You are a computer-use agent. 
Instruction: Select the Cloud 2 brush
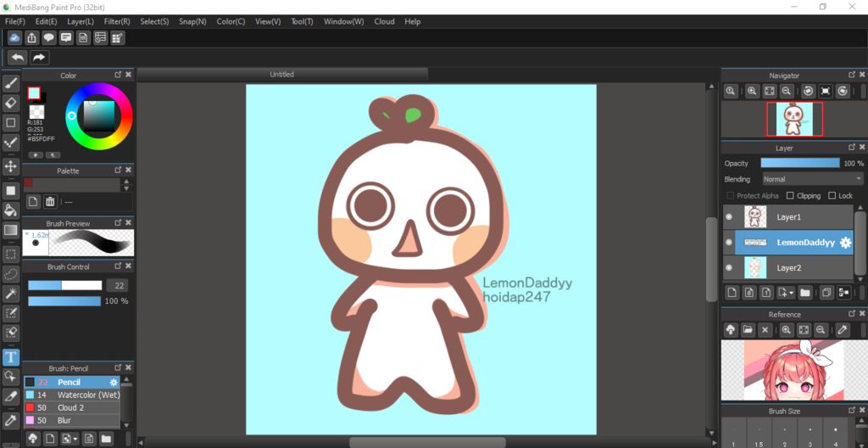(x=72, y=407)
